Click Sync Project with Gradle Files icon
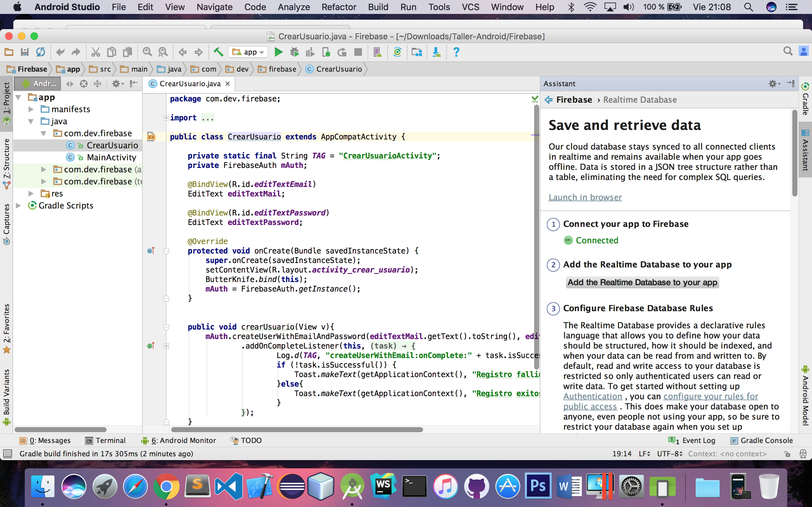 (397, 52)
